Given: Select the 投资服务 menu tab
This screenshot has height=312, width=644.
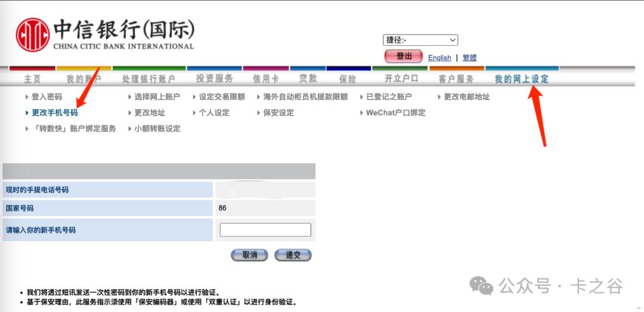Looking at the screenshot, I should click(x=215, y=79).
